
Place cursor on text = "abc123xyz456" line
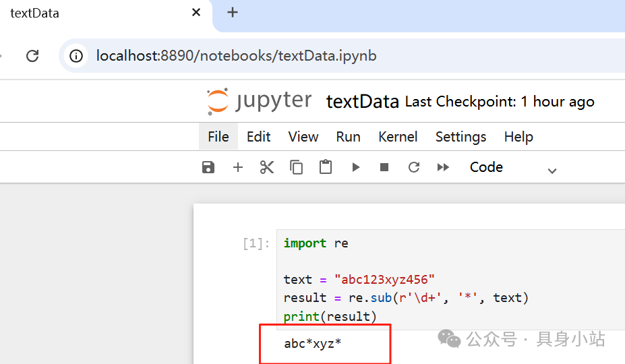click(359, 280)
